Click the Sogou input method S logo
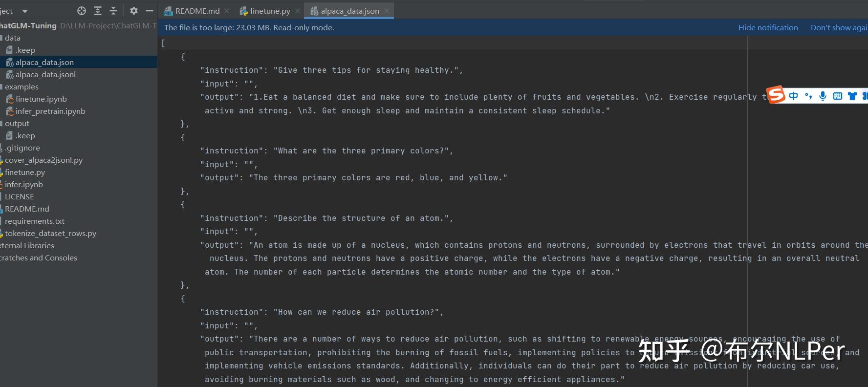Image resolution: width=868 pixels, height=387 pixels. [776, 95]
